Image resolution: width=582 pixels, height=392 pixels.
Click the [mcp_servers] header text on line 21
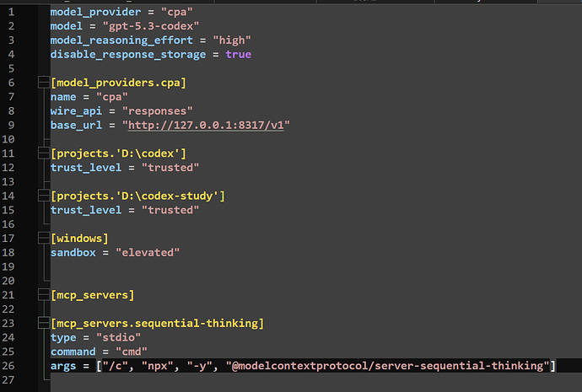click(x=93, y=295)
